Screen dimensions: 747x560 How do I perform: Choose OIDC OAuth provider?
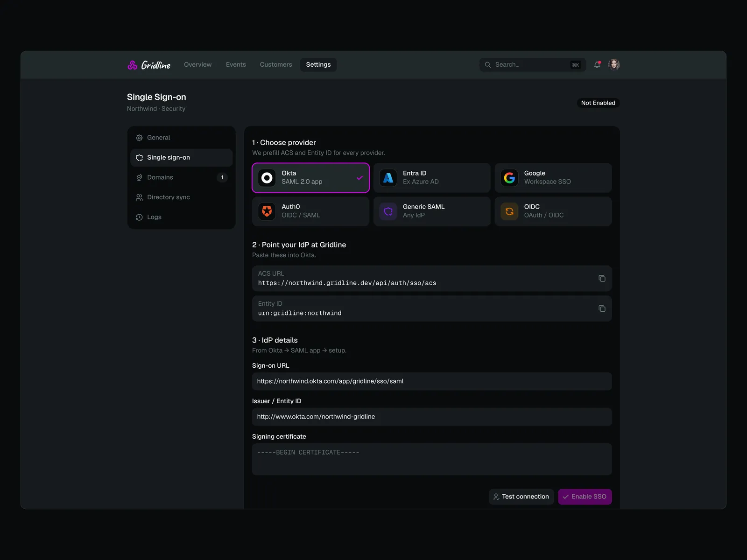[x=553, y=211]
